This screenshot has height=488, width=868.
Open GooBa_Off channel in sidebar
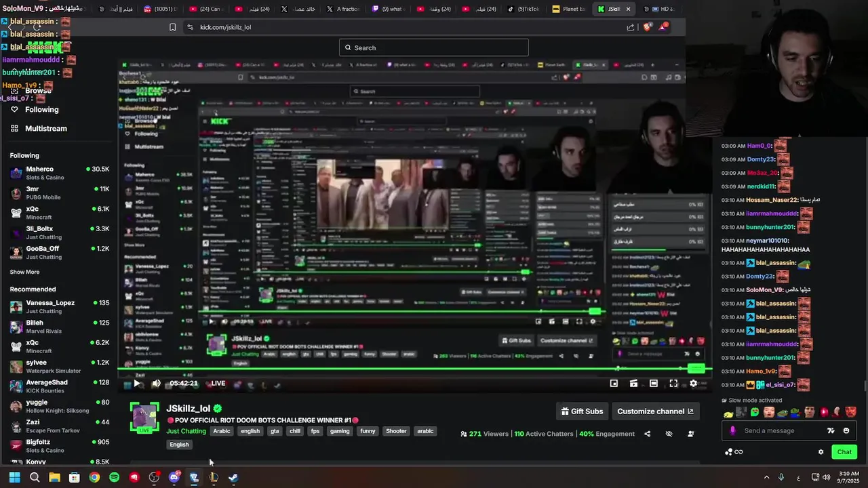coord(59,252)
